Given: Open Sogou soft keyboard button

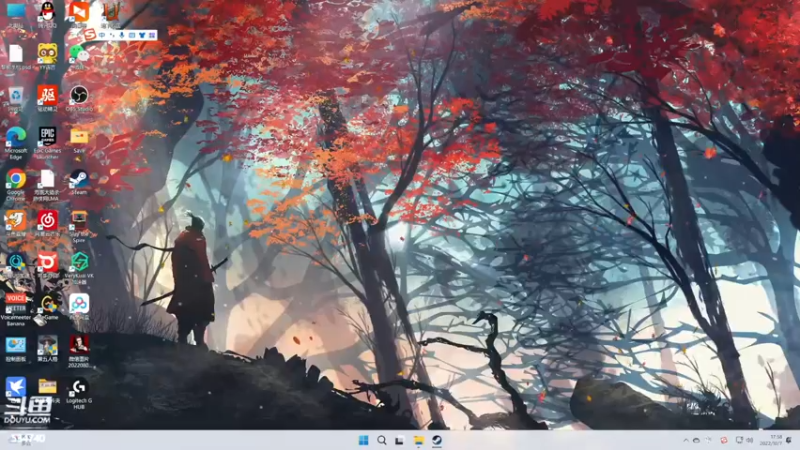Looking at the screenshot, I should (132, 35).
